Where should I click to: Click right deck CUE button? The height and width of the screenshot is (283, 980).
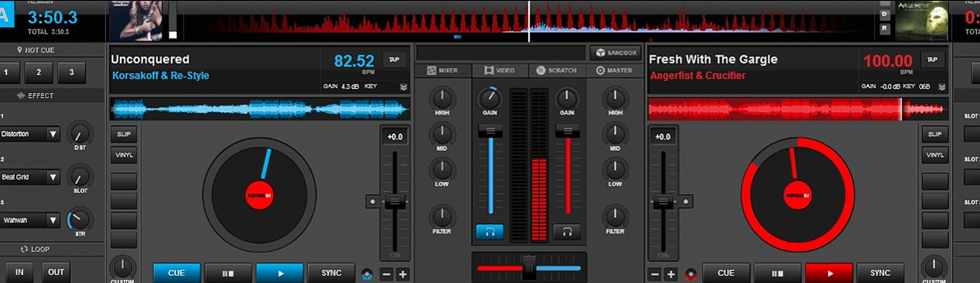click(726, 273)
